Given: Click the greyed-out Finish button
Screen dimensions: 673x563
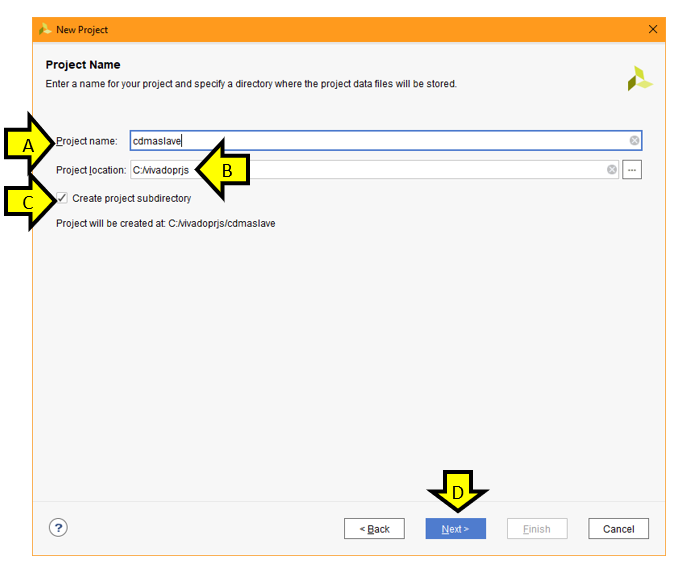Looking at the screenshot, I should (x=537, y=529).
